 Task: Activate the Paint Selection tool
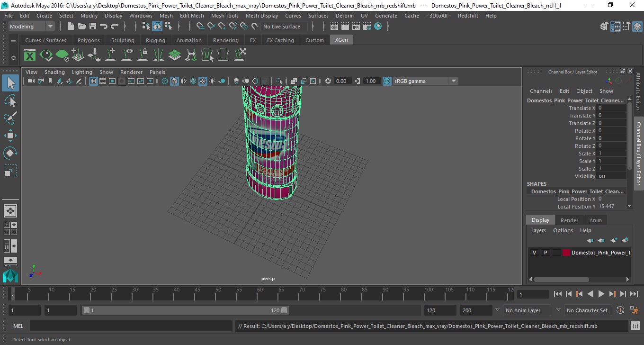tap(10, 118)
